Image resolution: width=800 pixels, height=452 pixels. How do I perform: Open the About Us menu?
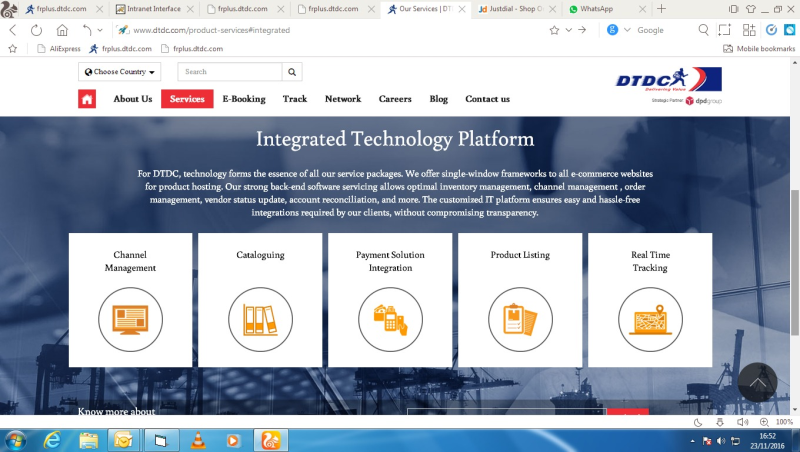point(133,99)
